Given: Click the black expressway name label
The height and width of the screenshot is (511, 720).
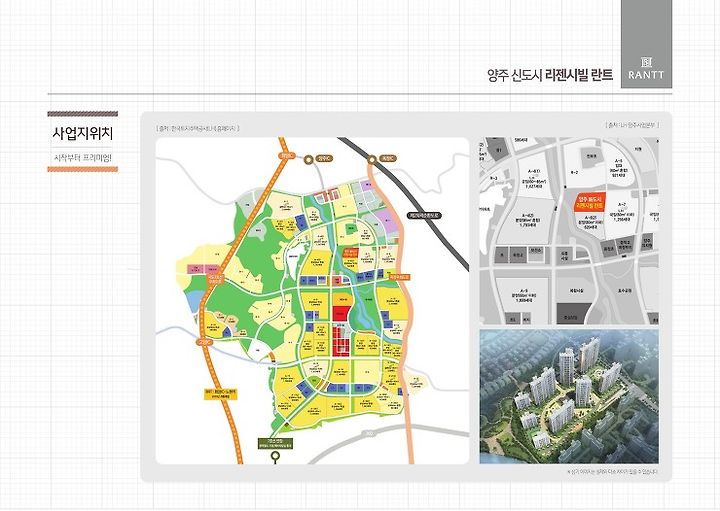Looking at the screenshot, I should (x=424, y=215).
